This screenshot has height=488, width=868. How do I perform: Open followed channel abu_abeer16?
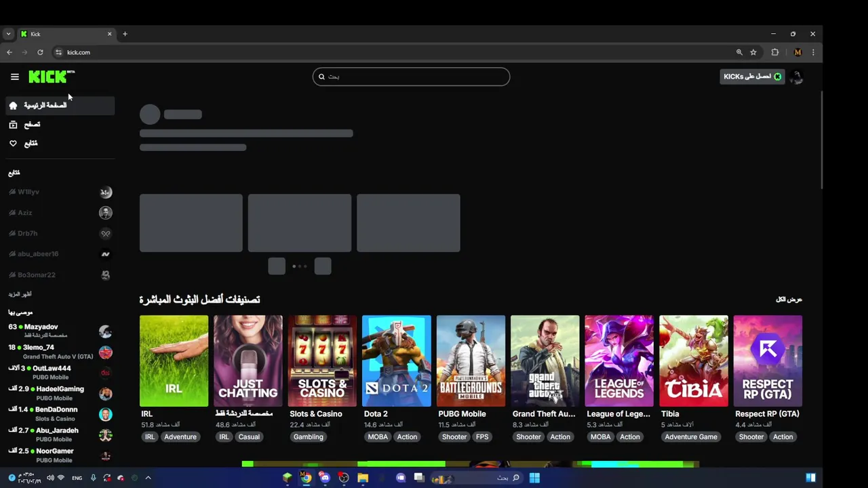point(60,254)
